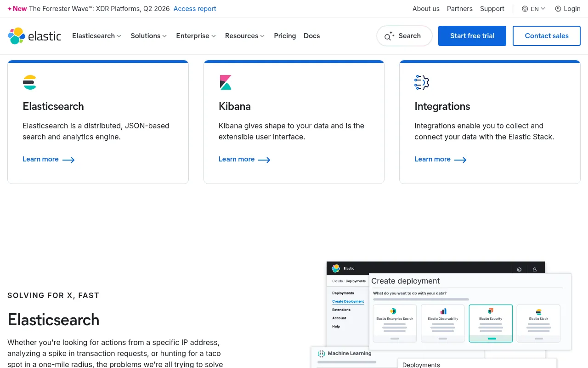Click the large Elasticsearch section heading
Image resolution: width=588 pixels, height=368 pixels.
pyautogui.click(x=53, y=320)
